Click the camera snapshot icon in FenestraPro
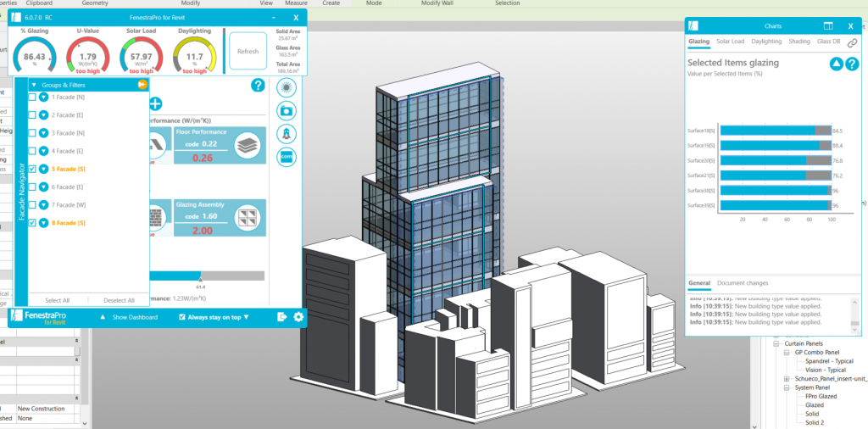The height and width of the screenshot is (429, 868). [287, 111]
